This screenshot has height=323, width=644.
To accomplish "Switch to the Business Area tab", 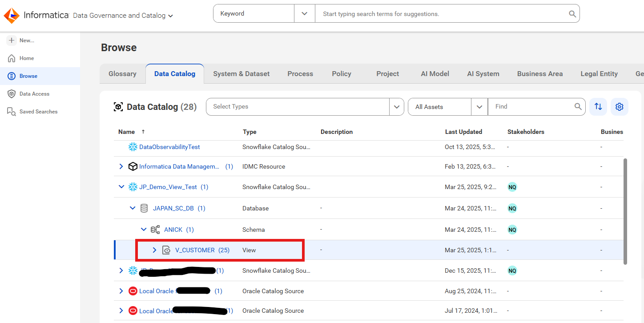I will (x=540, y=74).
